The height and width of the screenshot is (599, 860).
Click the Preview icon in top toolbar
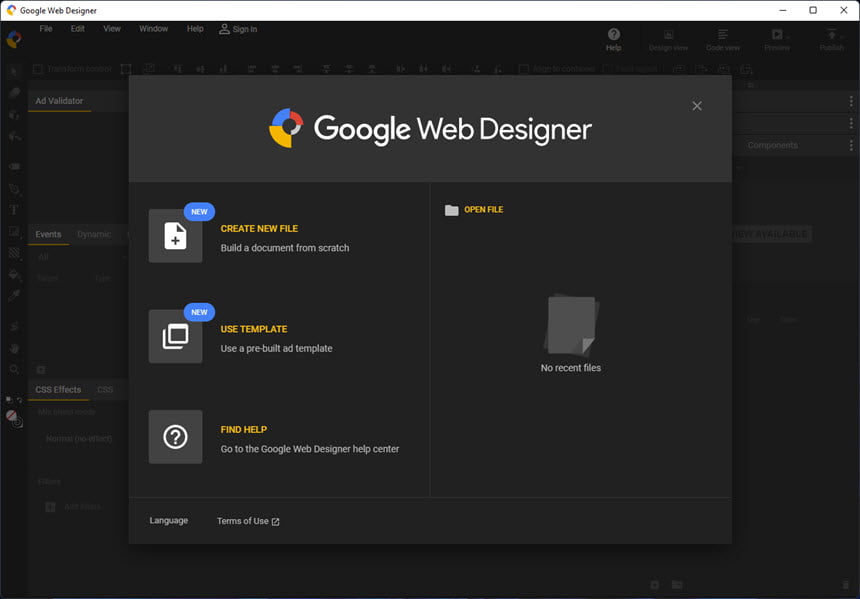point(777,35)
